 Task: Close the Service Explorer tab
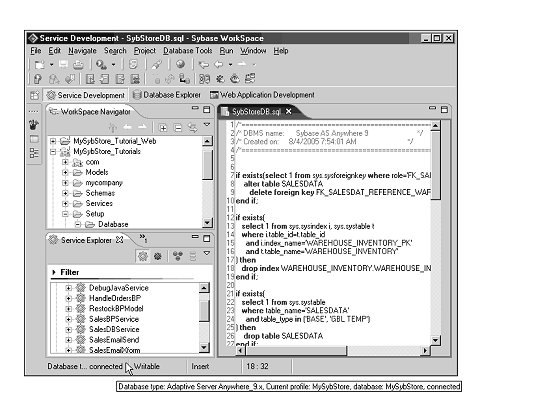(x=119, y=240)
